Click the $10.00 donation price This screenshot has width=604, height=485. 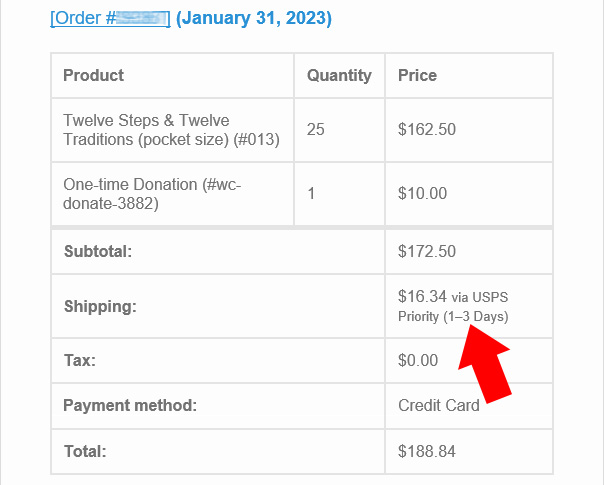click(423, 193)
